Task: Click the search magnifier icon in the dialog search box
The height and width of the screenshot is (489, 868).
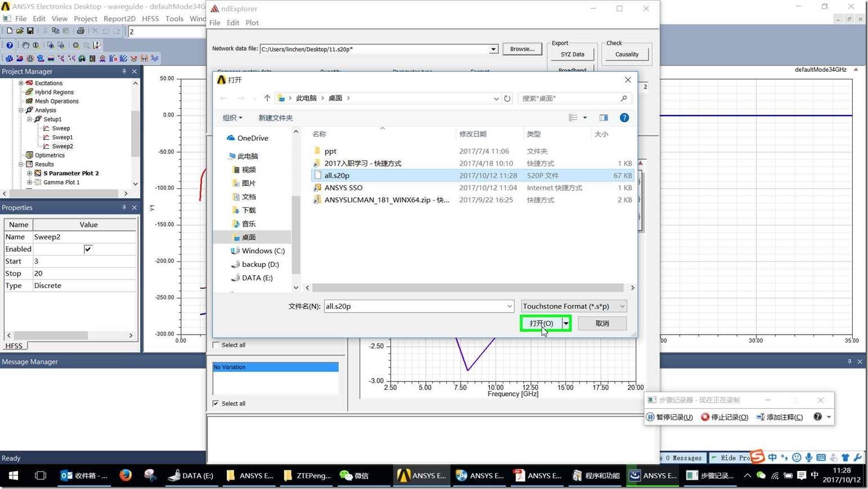Action: pos(623,99)
